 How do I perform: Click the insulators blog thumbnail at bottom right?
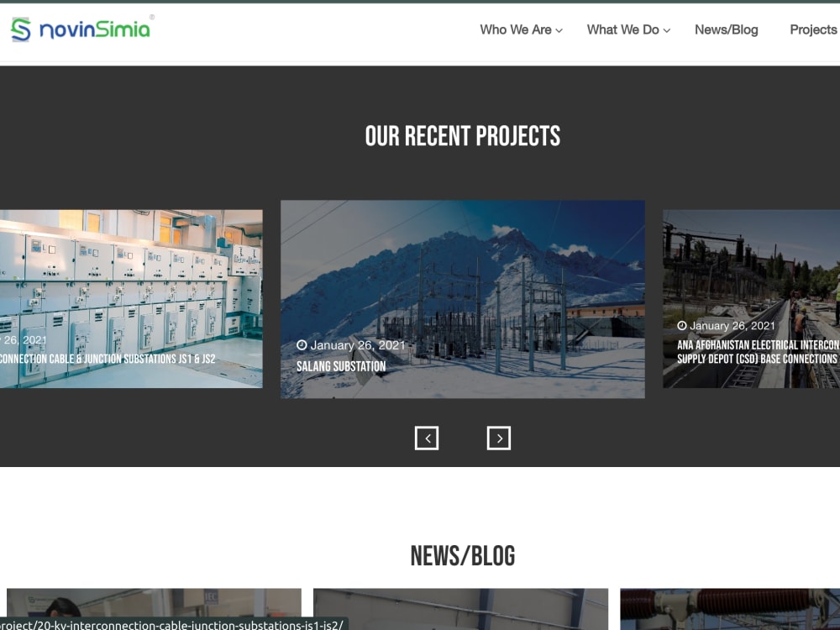(729, 609)
